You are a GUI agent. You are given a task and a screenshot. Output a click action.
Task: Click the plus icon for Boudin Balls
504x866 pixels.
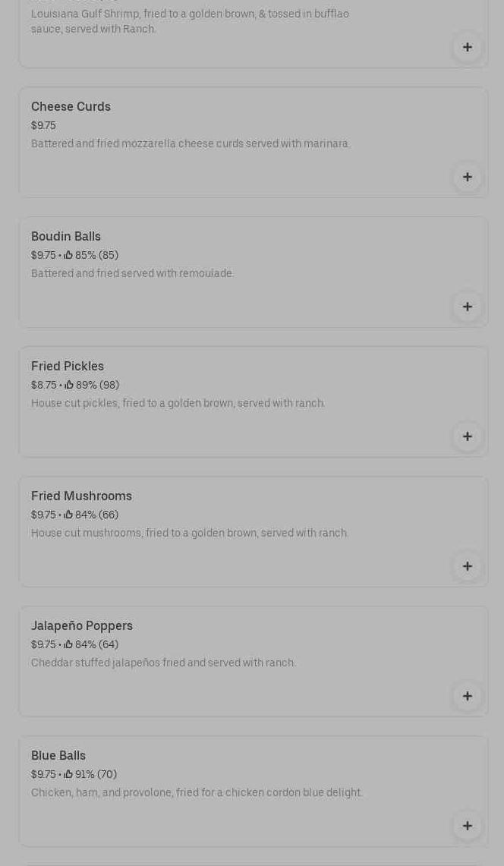tap(467, 307)
